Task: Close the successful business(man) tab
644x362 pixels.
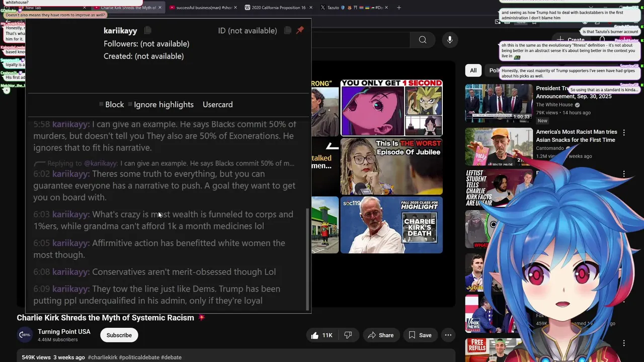Action: [236, 8]
